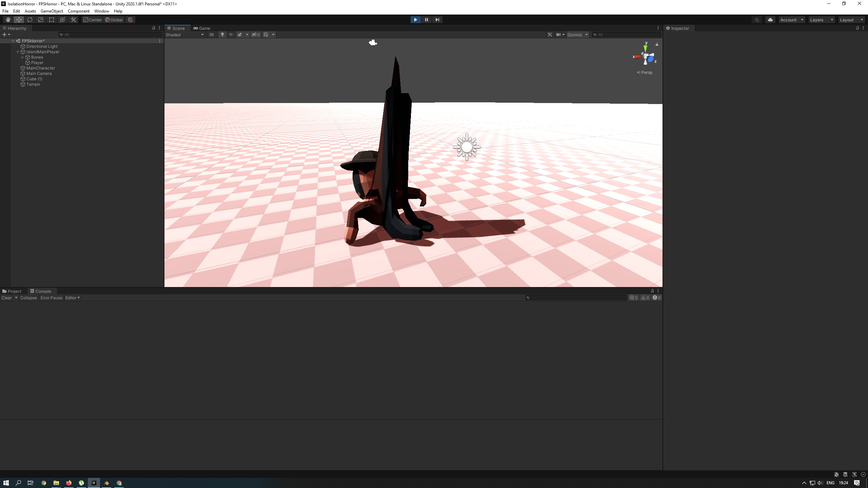Viewport: 868px width, 488px height.
Task: Open the Layout dropdown
Action: tap(851, 20)
